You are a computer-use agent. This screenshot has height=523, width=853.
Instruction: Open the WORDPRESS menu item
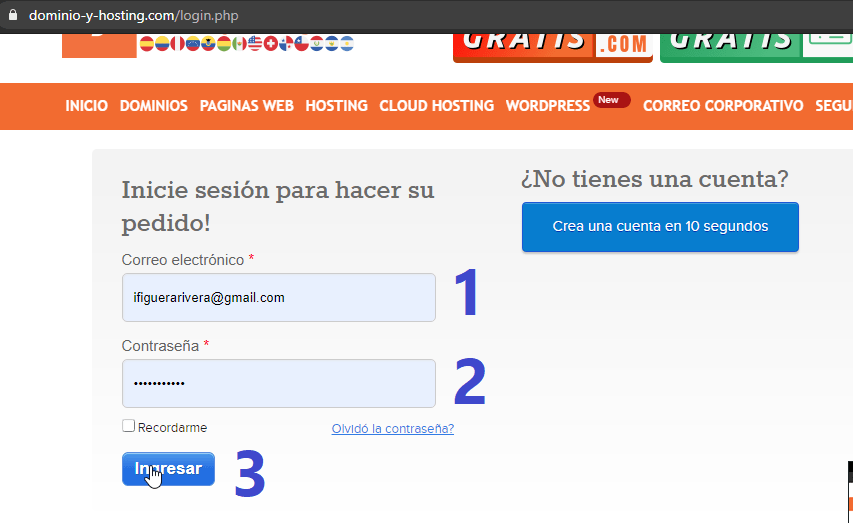pos(548,106)
